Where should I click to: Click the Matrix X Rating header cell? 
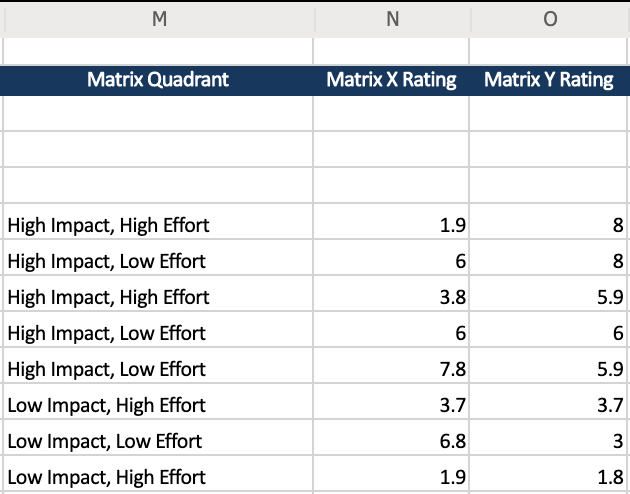click(391, 80)
